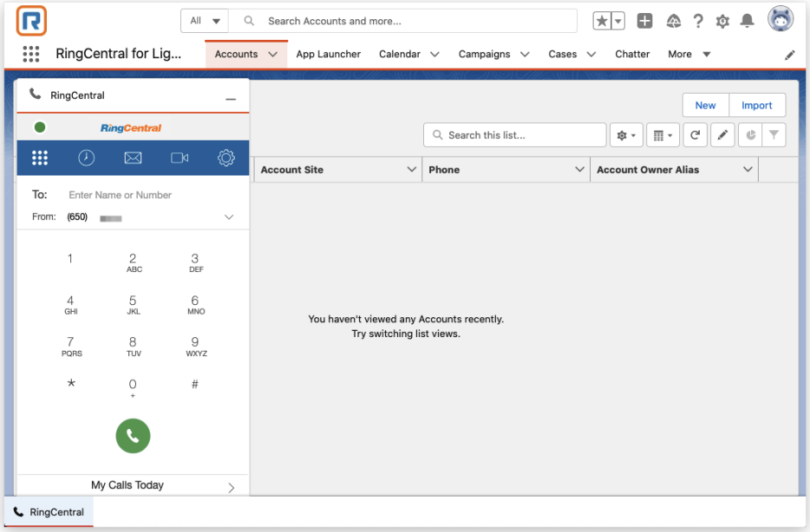Open the call history clock icon

click(x=86, y=158)
